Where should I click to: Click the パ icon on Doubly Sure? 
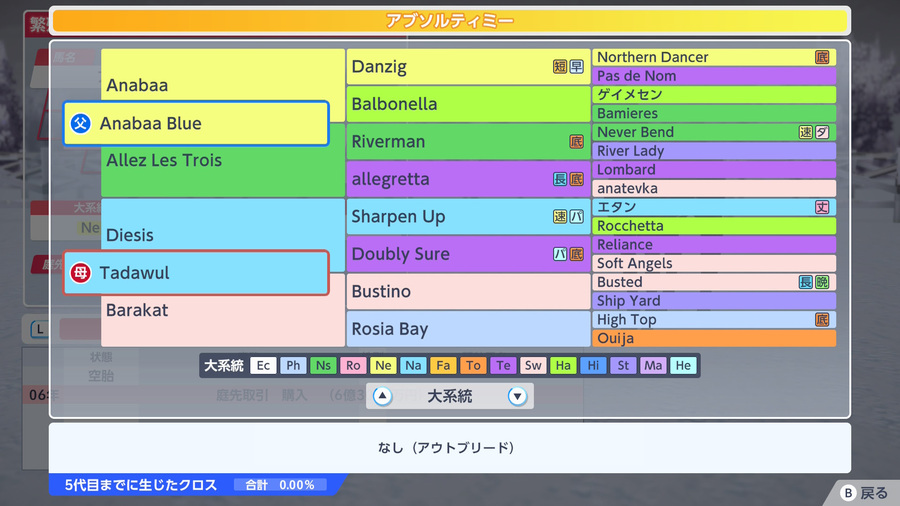(560, 254)
